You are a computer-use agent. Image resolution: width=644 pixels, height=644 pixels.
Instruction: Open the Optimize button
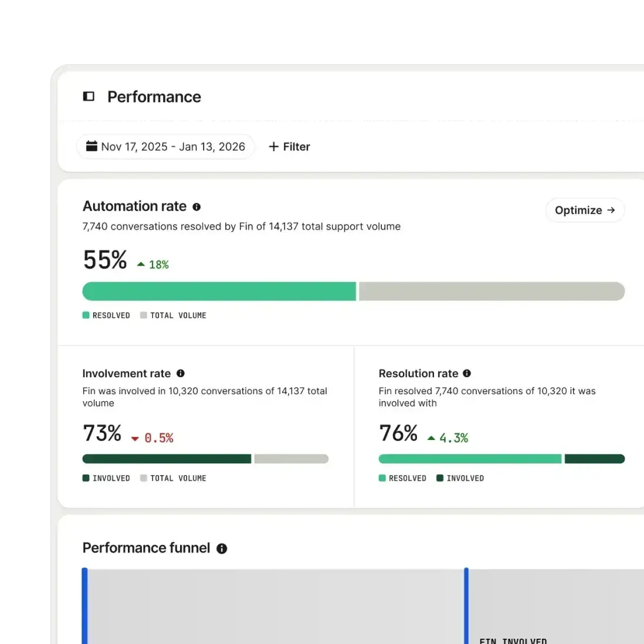pyautogui.click(x=585, y=211)
